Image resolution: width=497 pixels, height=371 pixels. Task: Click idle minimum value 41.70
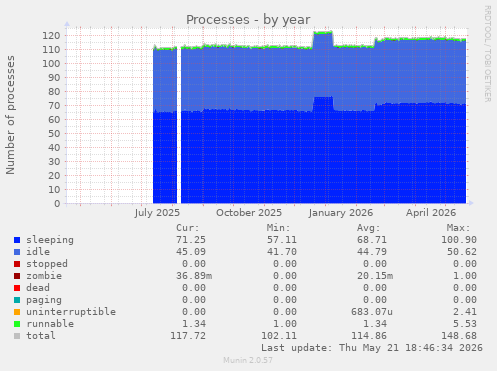click(282, 252)
